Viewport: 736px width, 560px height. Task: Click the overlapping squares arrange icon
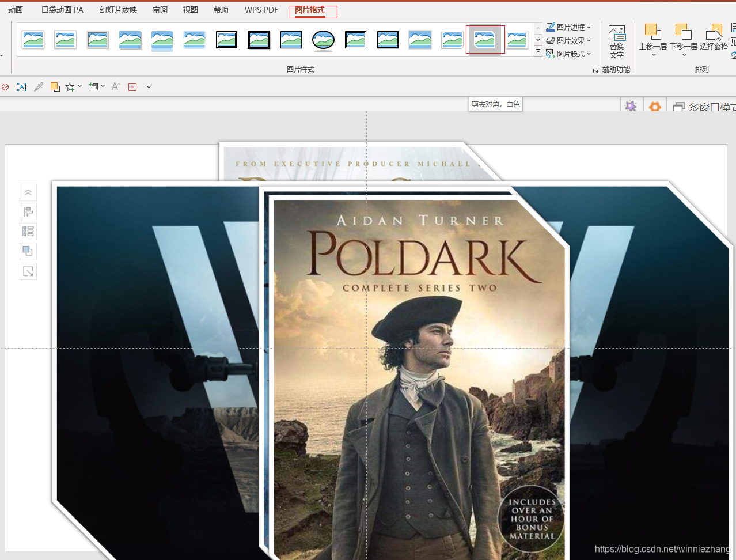coord(55,87)
